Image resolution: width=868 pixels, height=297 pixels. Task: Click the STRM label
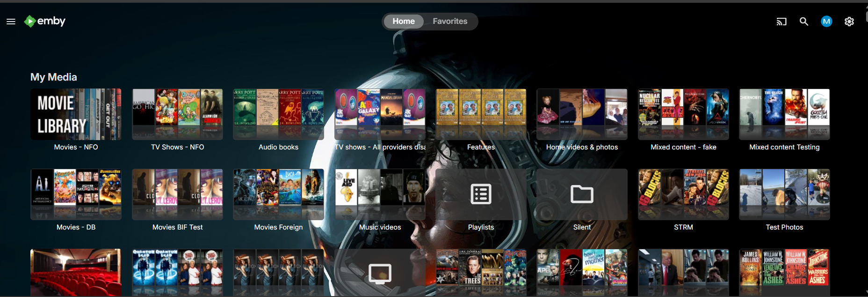(x=683, y=227)
